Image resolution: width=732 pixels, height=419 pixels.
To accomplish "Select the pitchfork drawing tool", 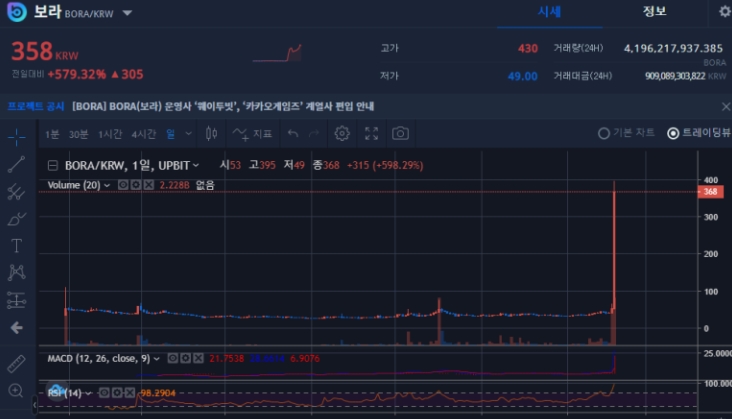I will pos(16,192).
